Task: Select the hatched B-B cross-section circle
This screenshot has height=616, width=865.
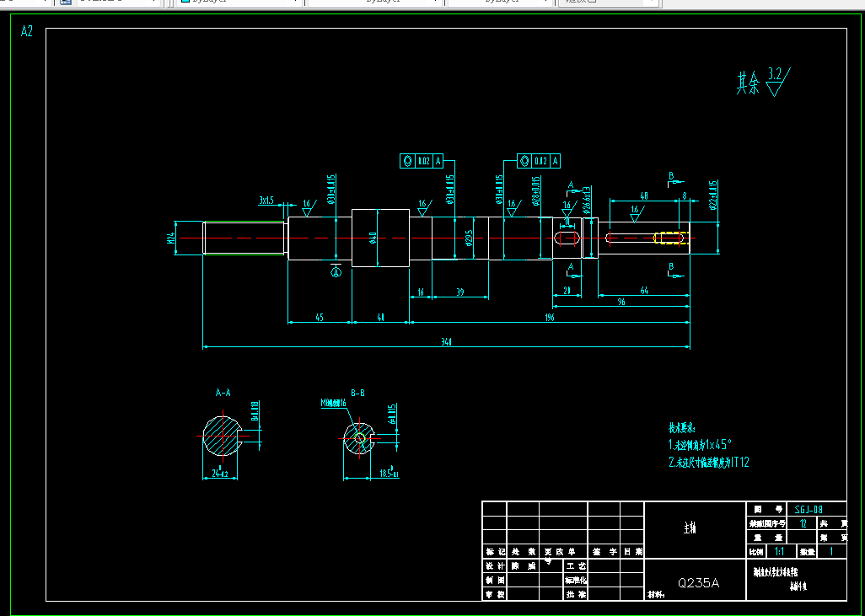Action: pos(358,438)
